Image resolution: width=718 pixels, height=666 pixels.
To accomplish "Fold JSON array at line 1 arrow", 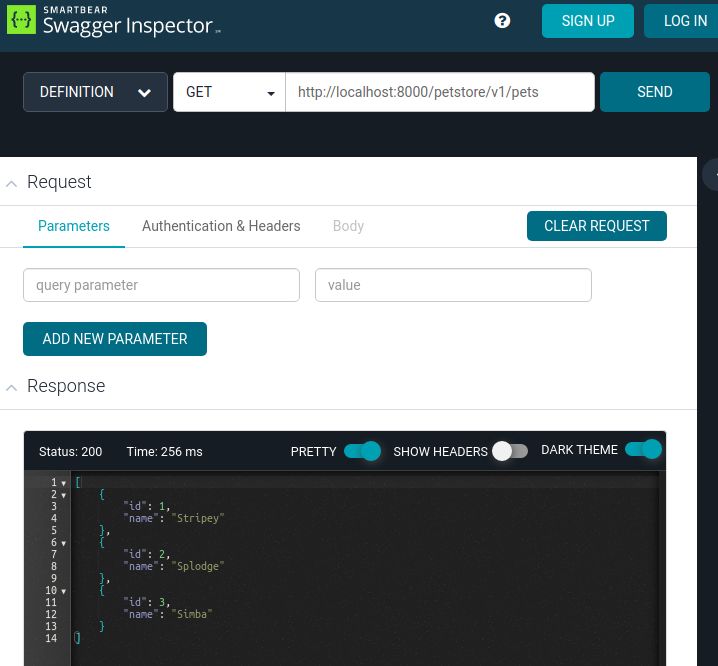I will [x=63, y=483].
